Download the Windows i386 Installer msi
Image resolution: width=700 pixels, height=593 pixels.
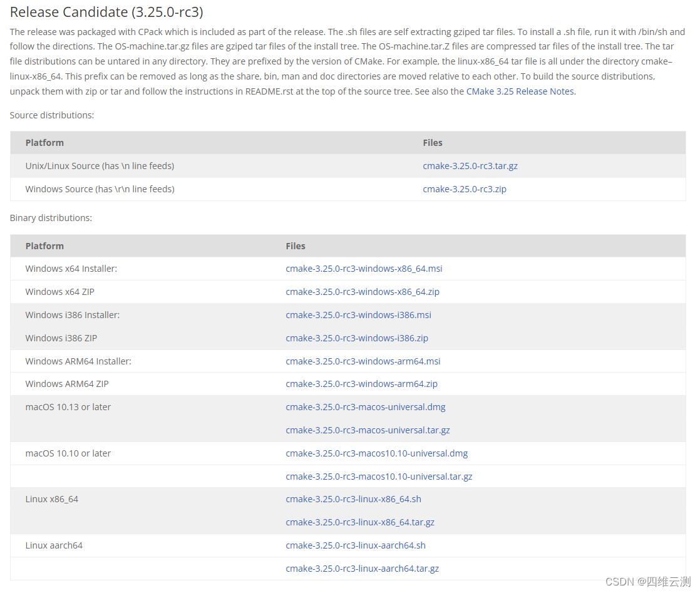pyautogui.click(x=358, y=314)
